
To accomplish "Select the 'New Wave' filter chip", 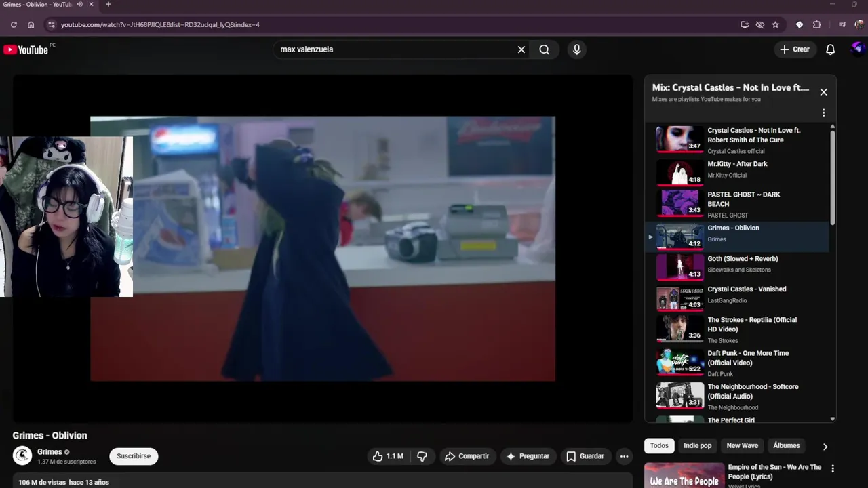I will (742, 445).
